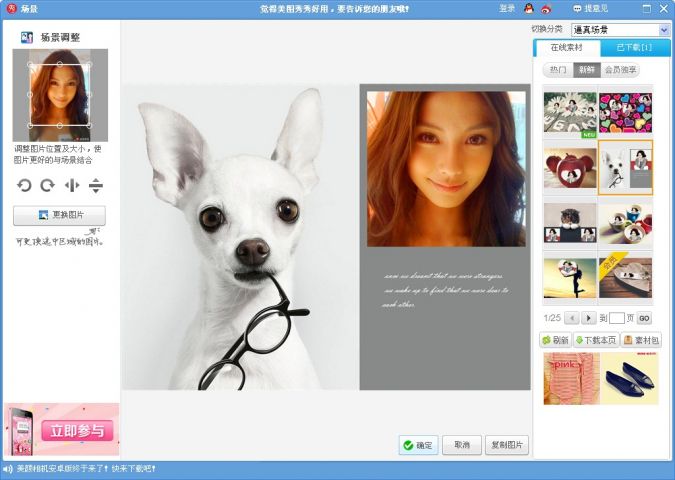
Task: Go to the previous page of templates
Action: tap(572, 318)
